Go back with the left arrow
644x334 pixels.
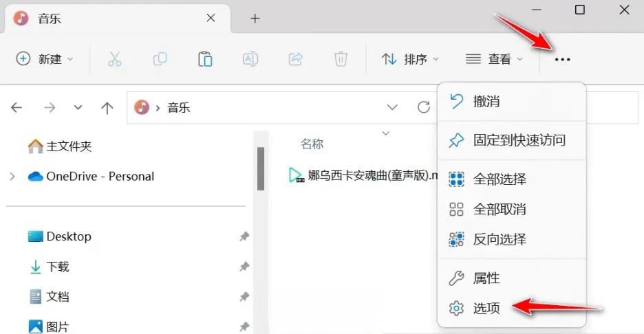click(17, 107)
